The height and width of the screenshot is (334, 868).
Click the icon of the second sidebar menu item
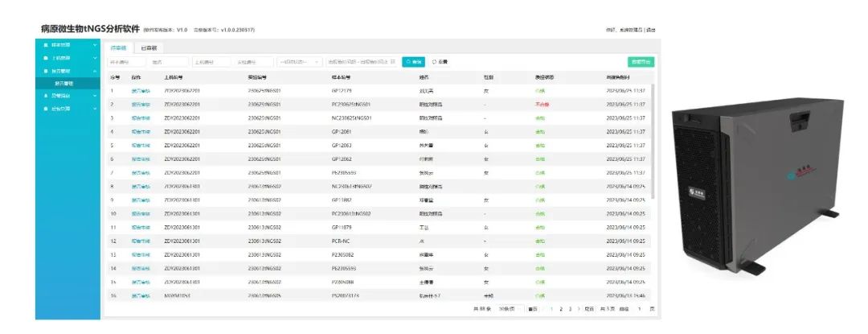point(45,58)
